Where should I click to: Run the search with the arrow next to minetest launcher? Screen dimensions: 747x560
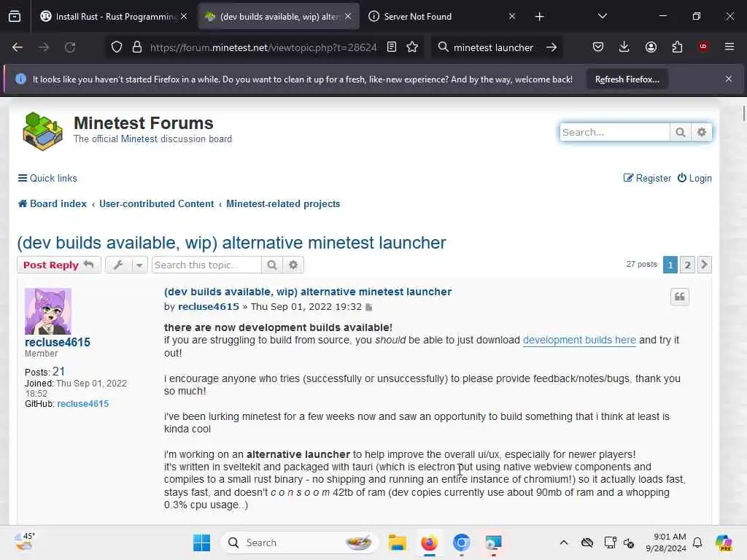coord(551,47)
